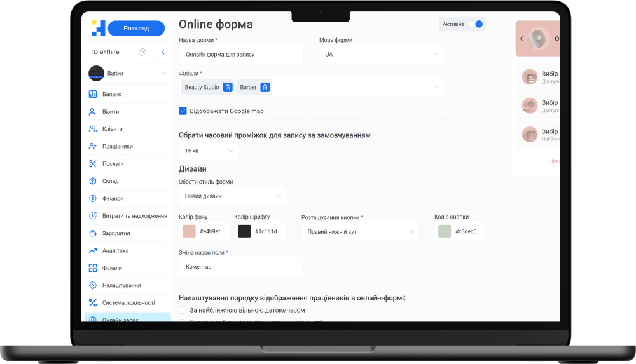The image size is (636, 364).
Task: Click the Налаштування gear icon
Action: 93,286
